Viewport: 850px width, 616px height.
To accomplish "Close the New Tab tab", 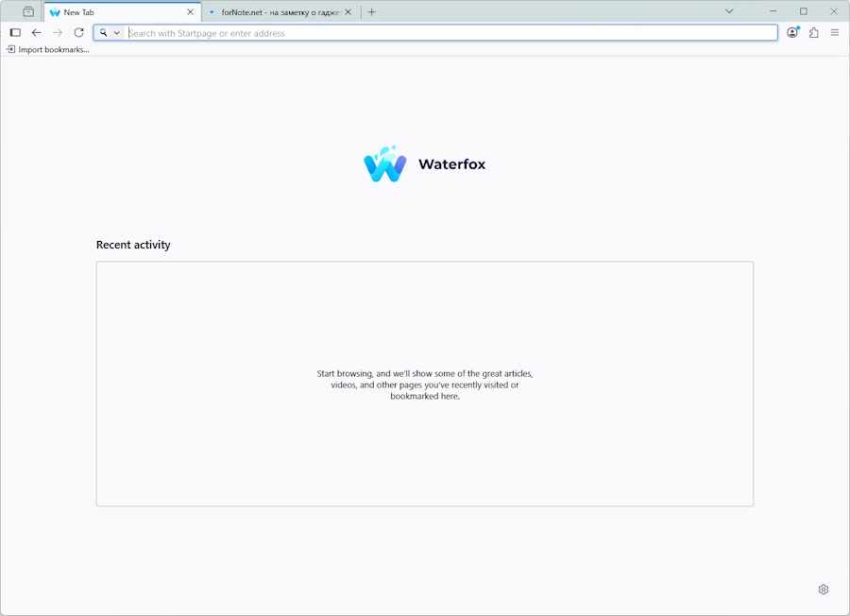I will click(x=190, y=12).
